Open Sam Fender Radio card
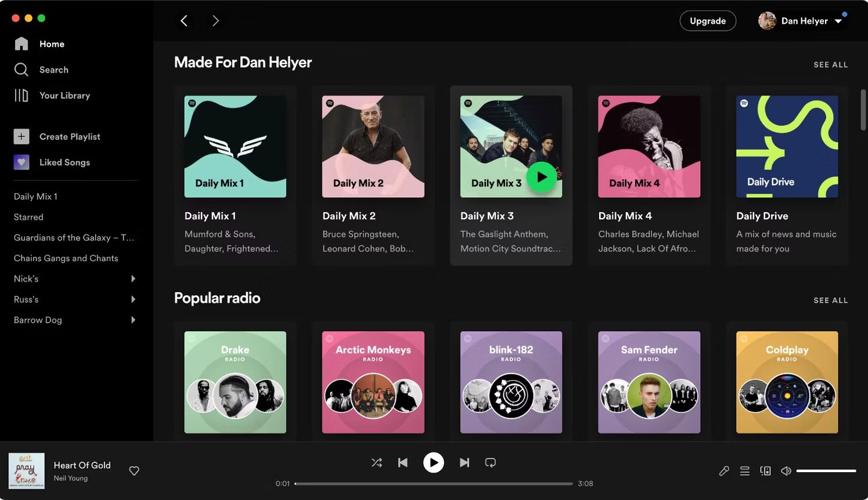The image size is (868, 500). pos(649,382)
